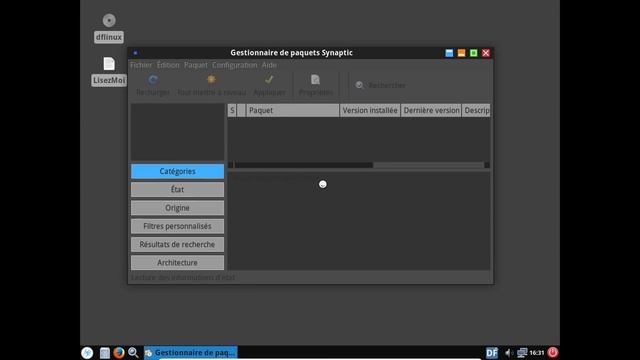Launch Firefox from the taskbar
Image resolution: width=640 pixels, height=360 pixels.
click(119, 353)
